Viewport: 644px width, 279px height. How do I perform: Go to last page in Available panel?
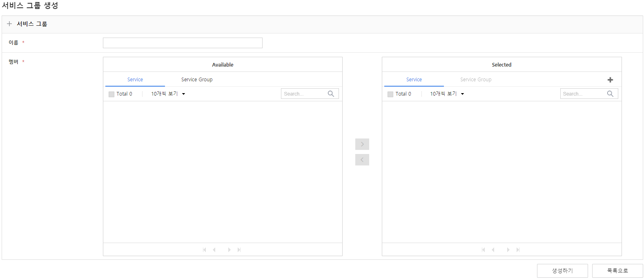[239, 250]
